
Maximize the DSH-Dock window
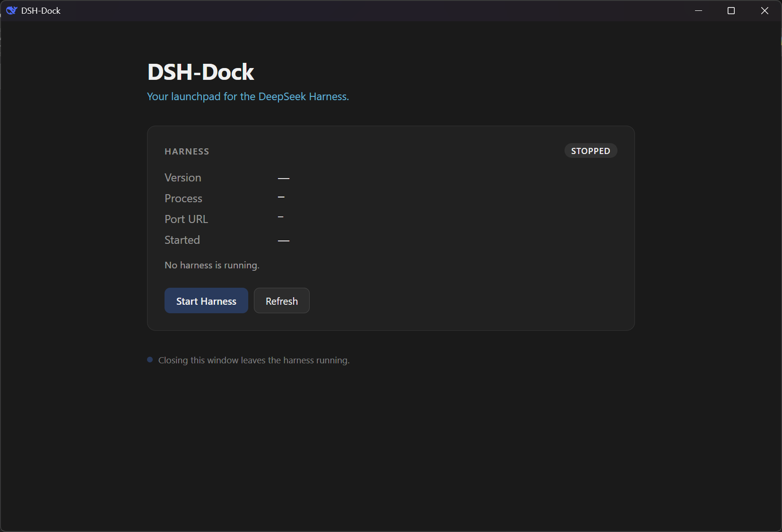(x=731, y=10)
